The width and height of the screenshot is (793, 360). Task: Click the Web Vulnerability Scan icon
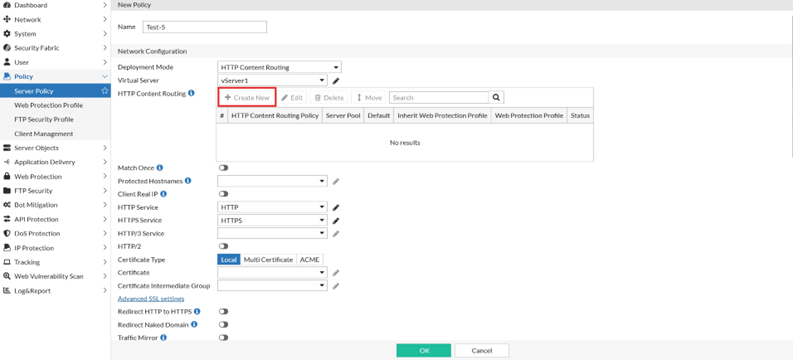pyautogui.click(x=7, y=276)
